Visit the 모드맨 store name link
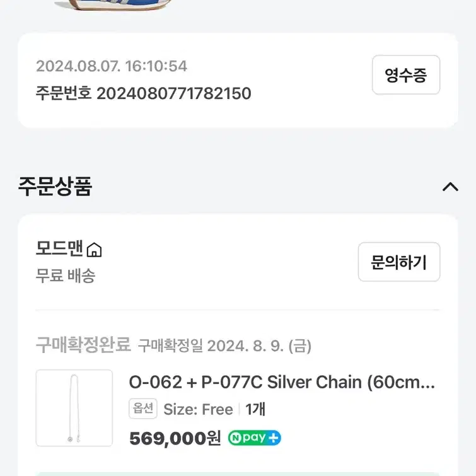The image size is (476, 476). 59,248
